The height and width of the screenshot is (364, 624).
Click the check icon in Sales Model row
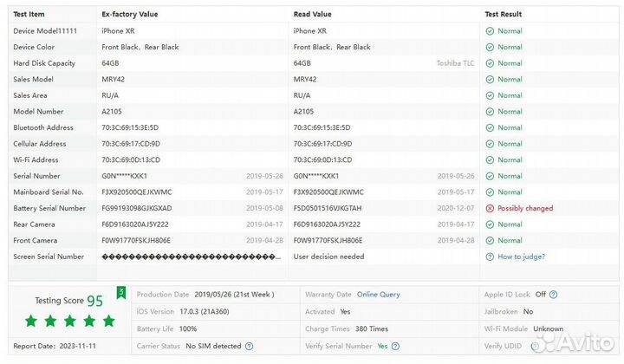pos(490,80)
